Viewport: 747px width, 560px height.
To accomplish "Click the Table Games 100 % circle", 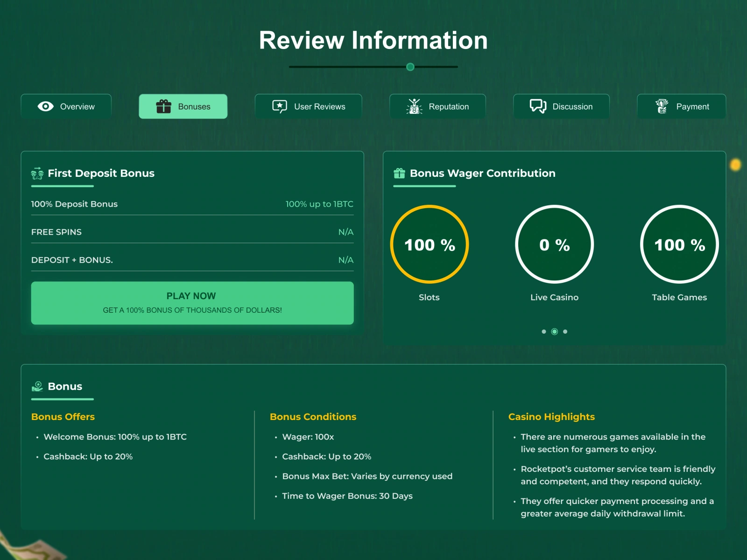I will (x=680, y=244).
